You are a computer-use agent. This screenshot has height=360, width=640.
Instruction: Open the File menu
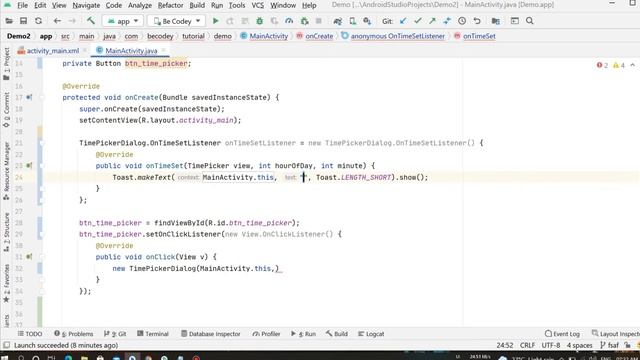click(x=22, y=5)
